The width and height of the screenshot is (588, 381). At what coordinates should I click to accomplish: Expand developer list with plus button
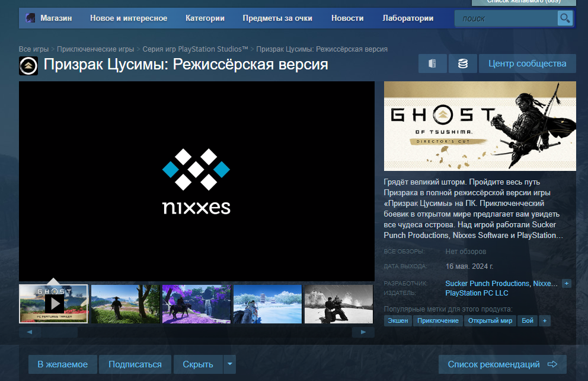567,284
